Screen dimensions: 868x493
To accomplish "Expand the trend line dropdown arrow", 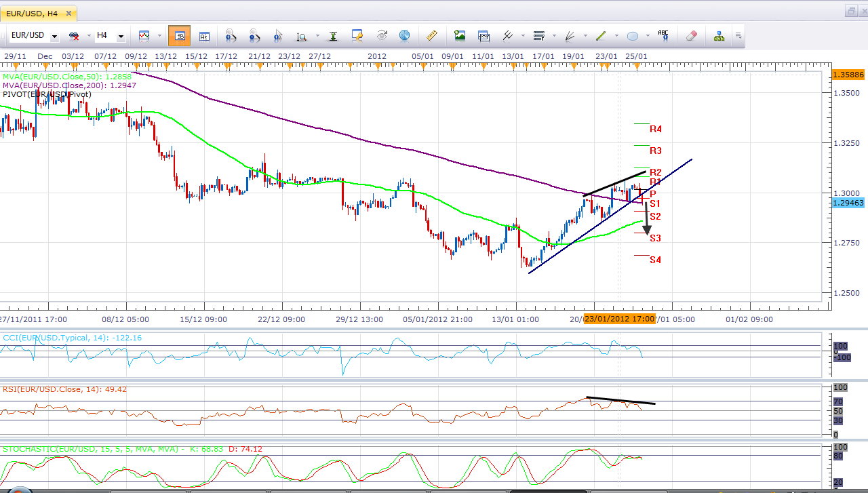I will coord(616,36).
